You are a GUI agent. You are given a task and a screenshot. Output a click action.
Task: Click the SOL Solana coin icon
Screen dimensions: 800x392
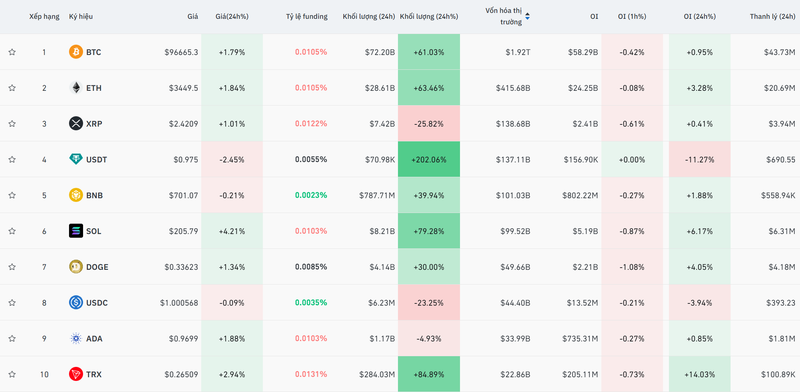click(76, 231)
